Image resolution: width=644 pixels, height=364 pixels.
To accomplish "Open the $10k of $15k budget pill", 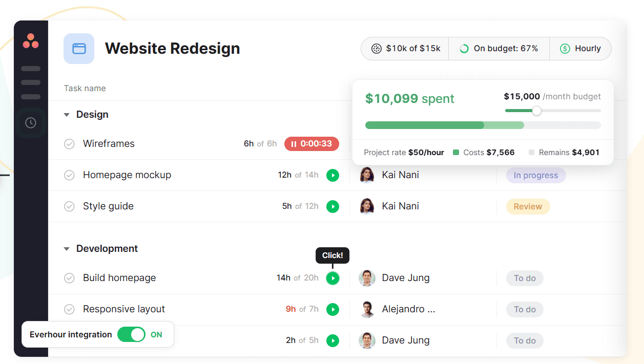I will 405,49.
